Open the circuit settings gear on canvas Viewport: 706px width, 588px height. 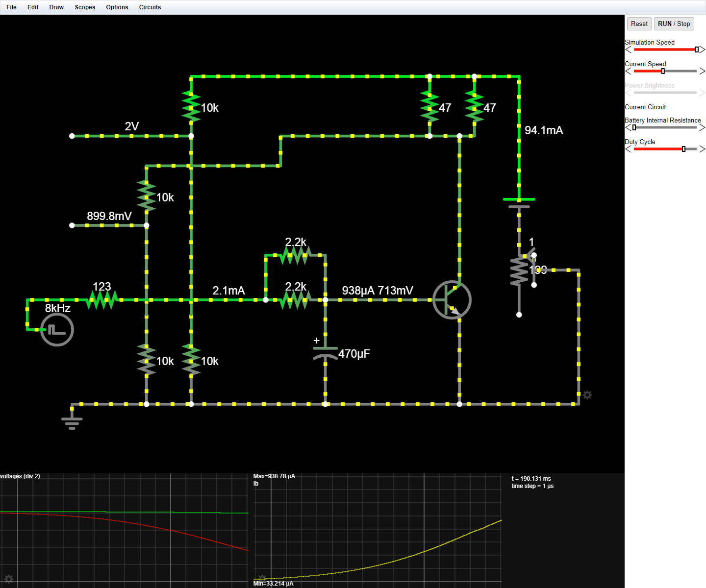(587, 394)
